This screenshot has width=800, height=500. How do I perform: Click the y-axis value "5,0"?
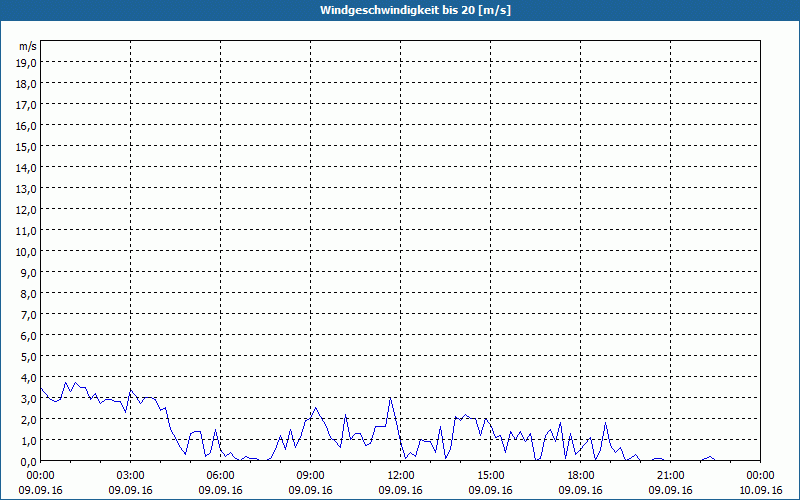pos(29,357)
